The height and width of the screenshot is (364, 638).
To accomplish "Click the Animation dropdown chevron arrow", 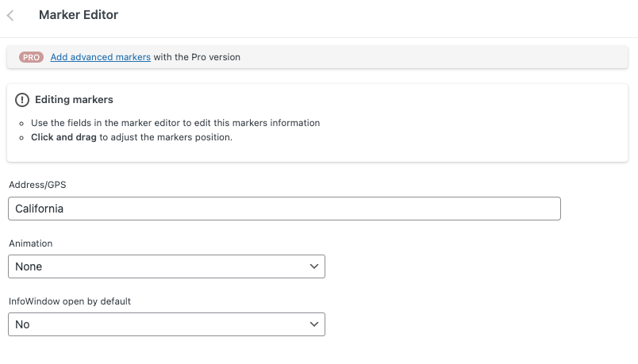I will [313, 266].
